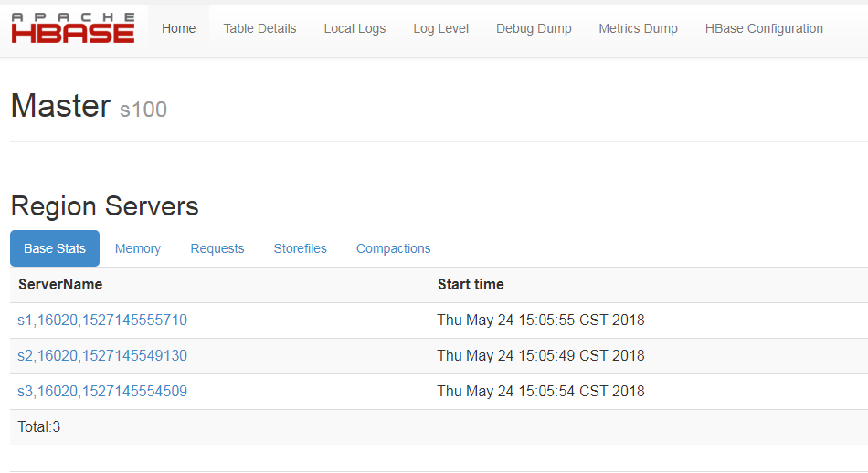Open the Home navigation item
The width and height of the screenshot is (868, 473).
point(178,29)
